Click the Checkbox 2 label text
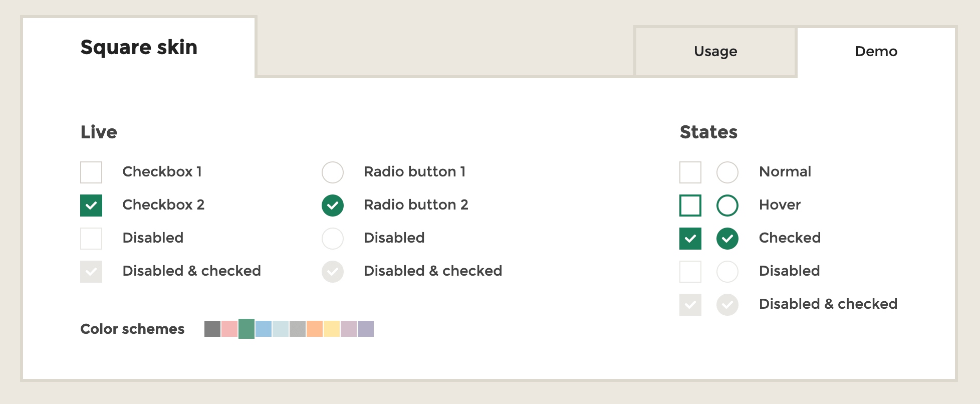The width and height of the screenshot is (980, 404). pos(163,205)
